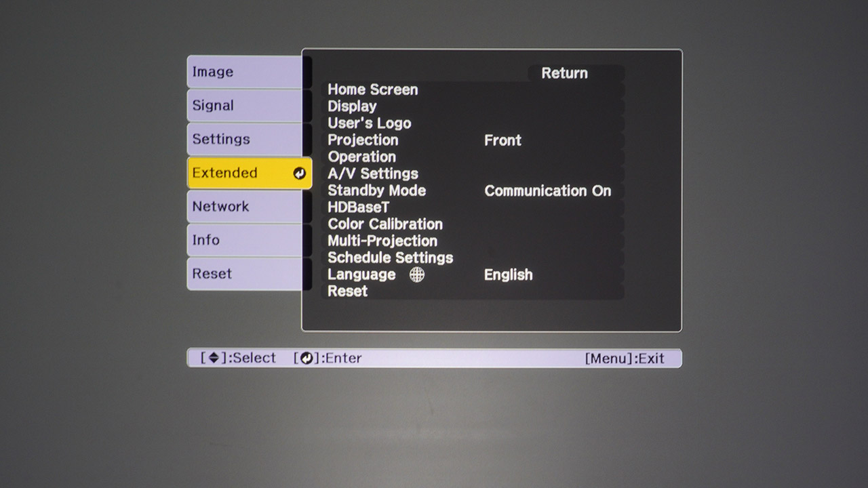Open Color Calibration settings

385,224
